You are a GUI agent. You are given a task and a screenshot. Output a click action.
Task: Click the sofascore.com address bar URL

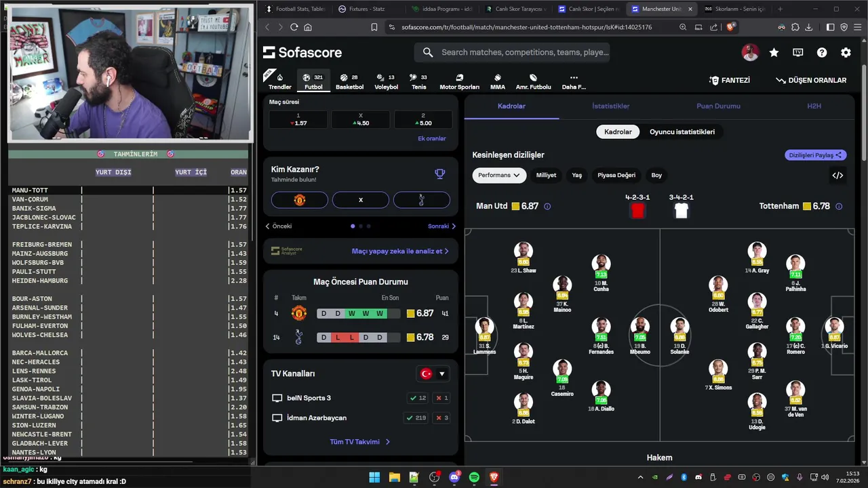click(x=526, y=27)
